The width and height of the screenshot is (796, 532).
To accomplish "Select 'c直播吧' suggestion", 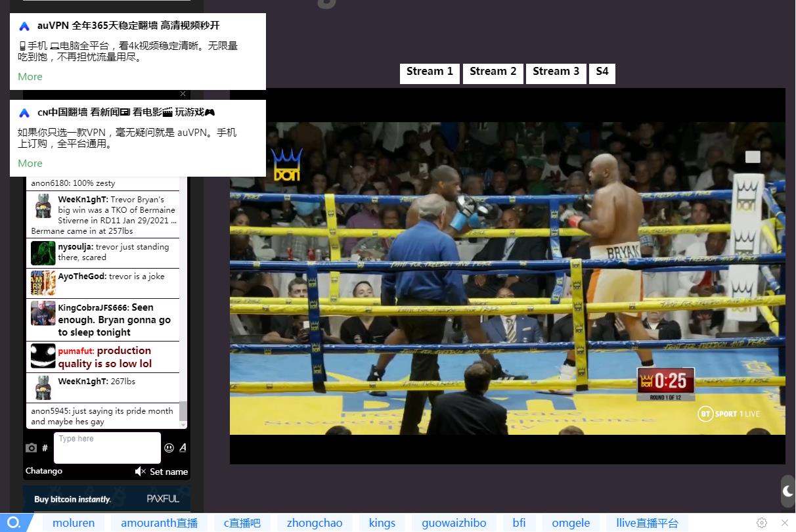I will tap(242, 523).
